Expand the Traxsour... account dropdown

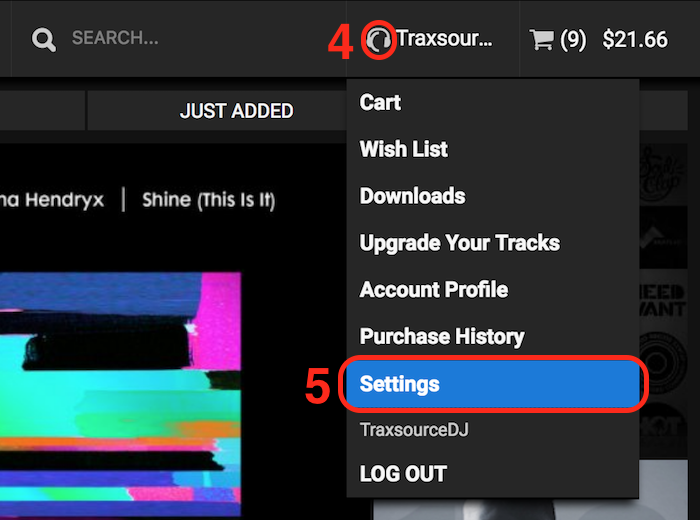[444, 39]
